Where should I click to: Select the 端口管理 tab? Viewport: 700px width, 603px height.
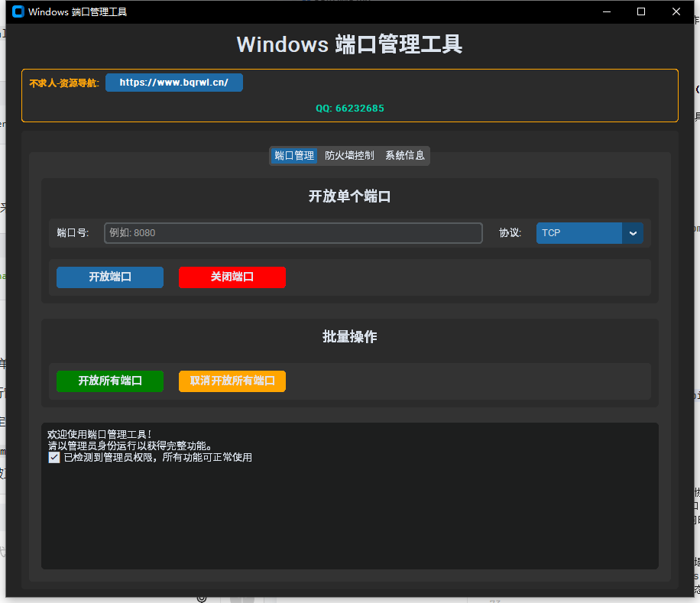click(293, 155)
